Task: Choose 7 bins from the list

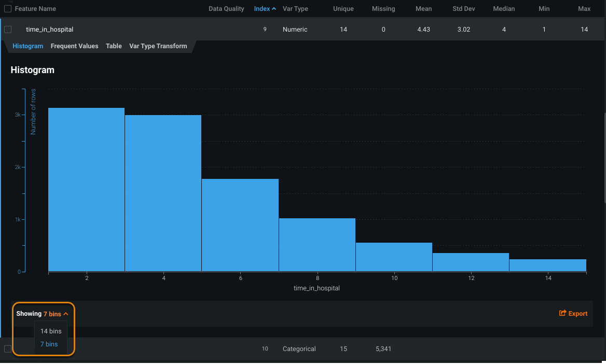Action: click(49, 344)
